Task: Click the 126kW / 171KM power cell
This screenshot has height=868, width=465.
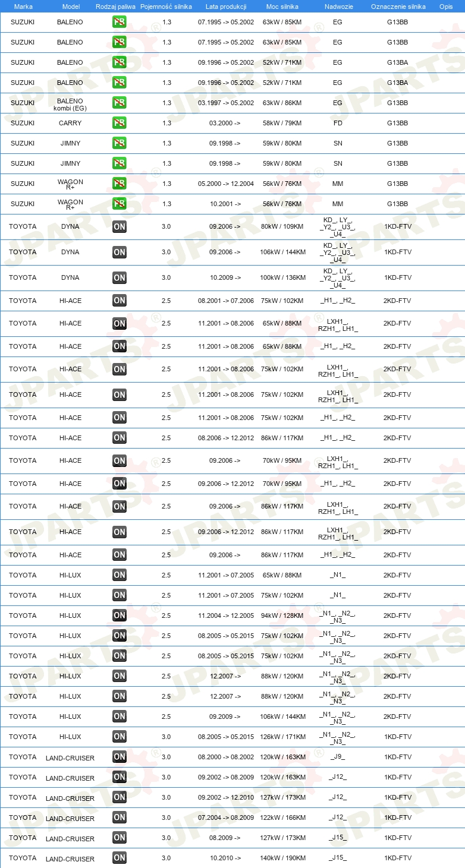Action: tap(282, 737)
